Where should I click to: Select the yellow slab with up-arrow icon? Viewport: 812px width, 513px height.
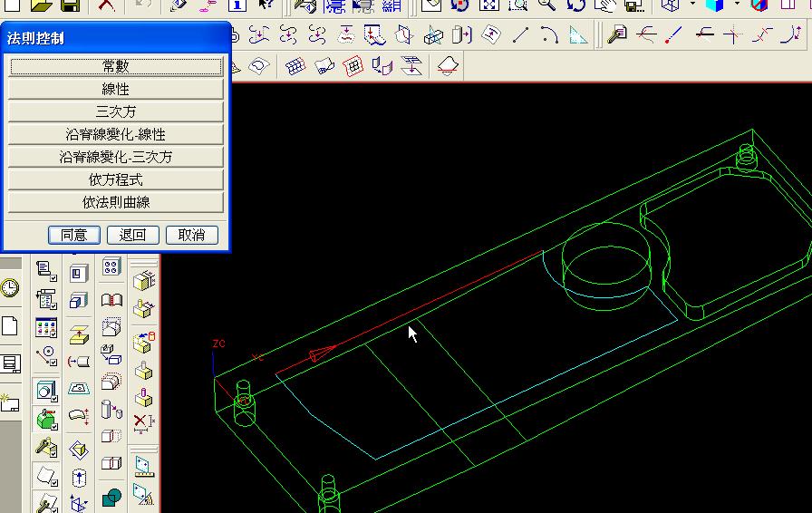[x=79, y=334]
